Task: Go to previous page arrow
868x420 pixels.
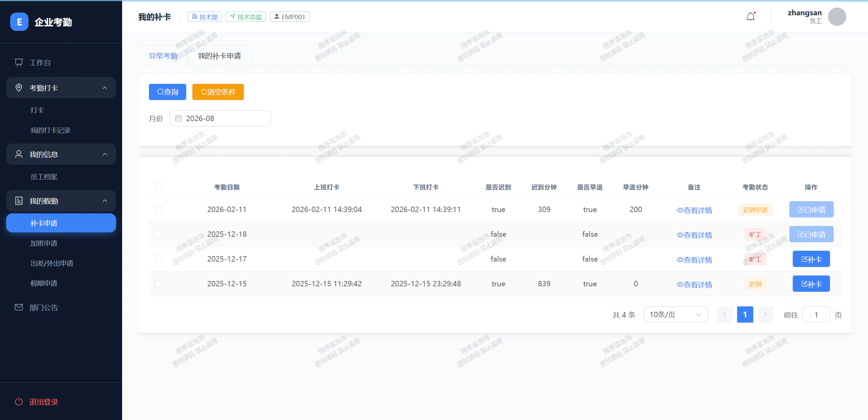Action: pos(725,314)
